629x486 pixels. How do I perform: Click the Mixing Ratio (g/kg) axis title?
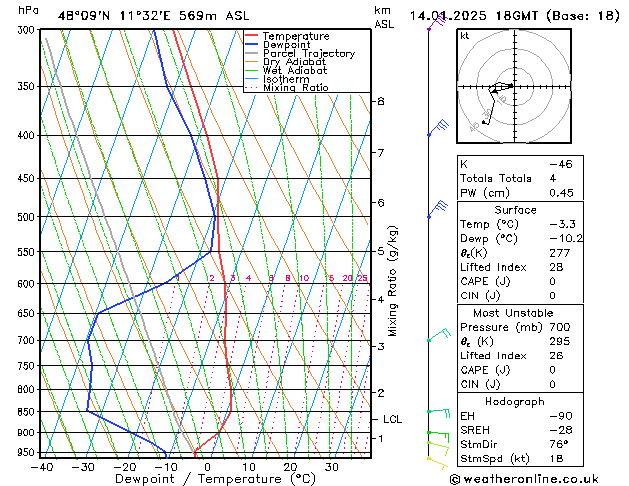pos(392,281)
